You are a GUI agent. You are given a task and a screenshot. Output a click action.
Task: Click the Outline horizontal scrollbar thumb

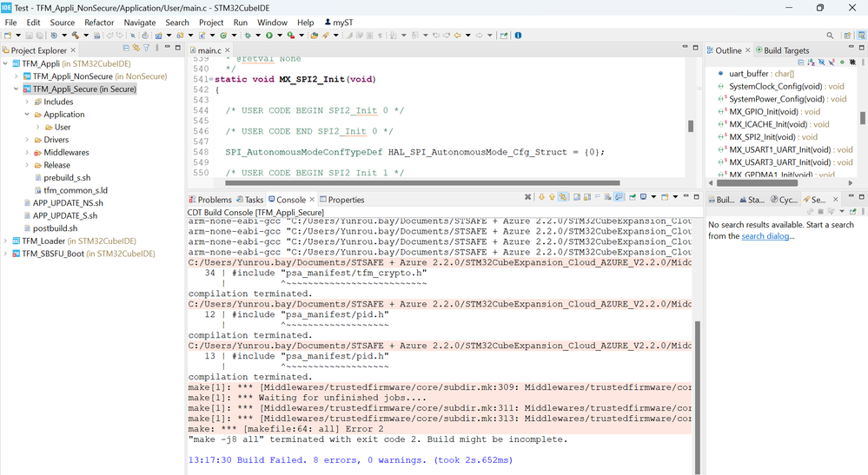[758, 182]
